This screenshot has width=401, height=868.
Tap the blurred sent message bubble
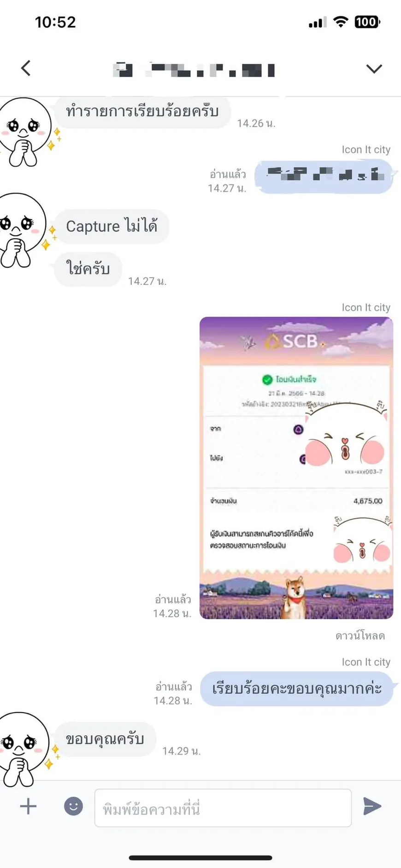click(324, 176)
